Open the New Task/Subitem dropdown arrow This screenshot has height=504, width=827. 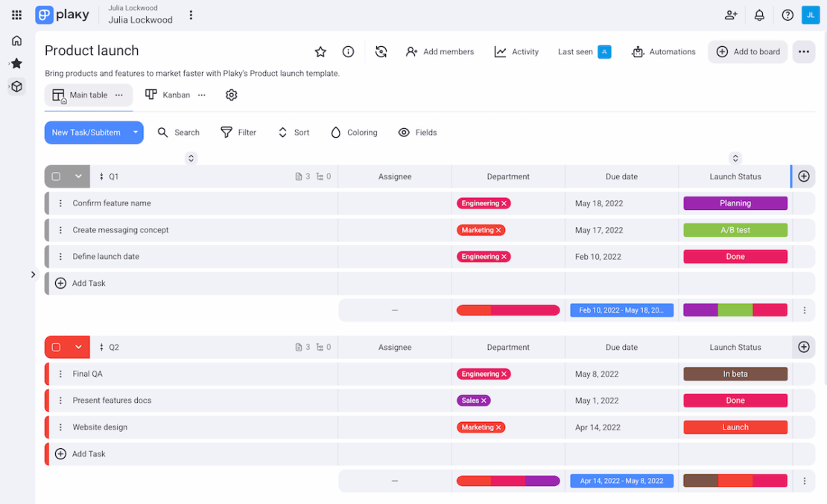click(136, 132)
